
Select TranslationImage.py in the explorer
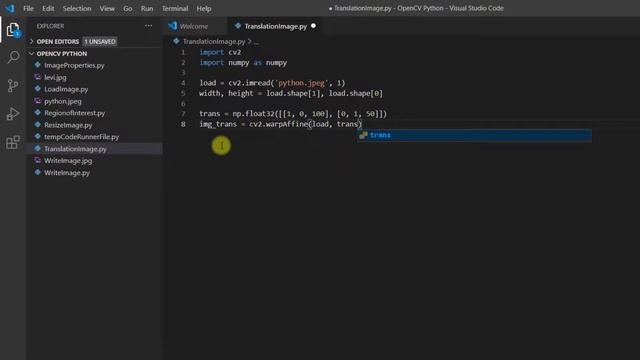pos(76,149)
